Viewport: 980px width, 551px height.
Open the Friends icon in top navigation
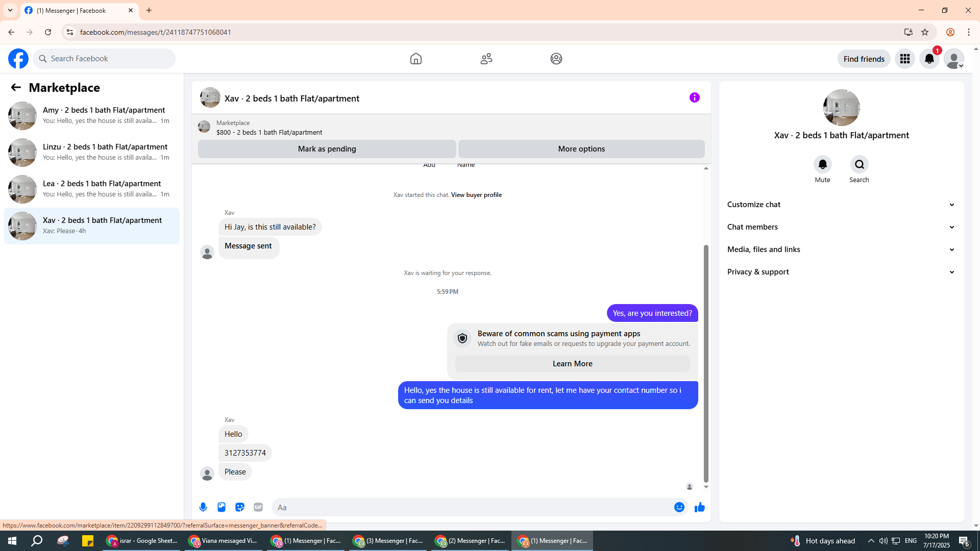[x=486, y=59]
